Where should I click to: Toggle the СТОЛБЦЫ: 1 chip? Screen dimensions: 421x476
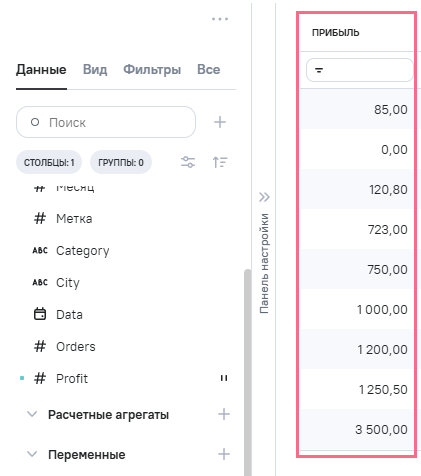click(x=49, y=162)
